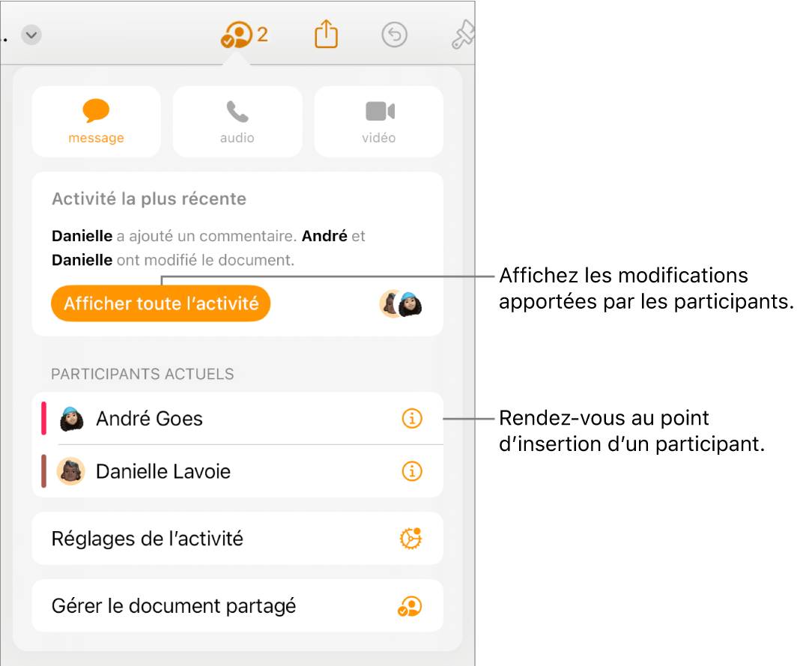Send a message to participants
The width and height of the screenshot is (812, 666).
(x=97, y=121)
